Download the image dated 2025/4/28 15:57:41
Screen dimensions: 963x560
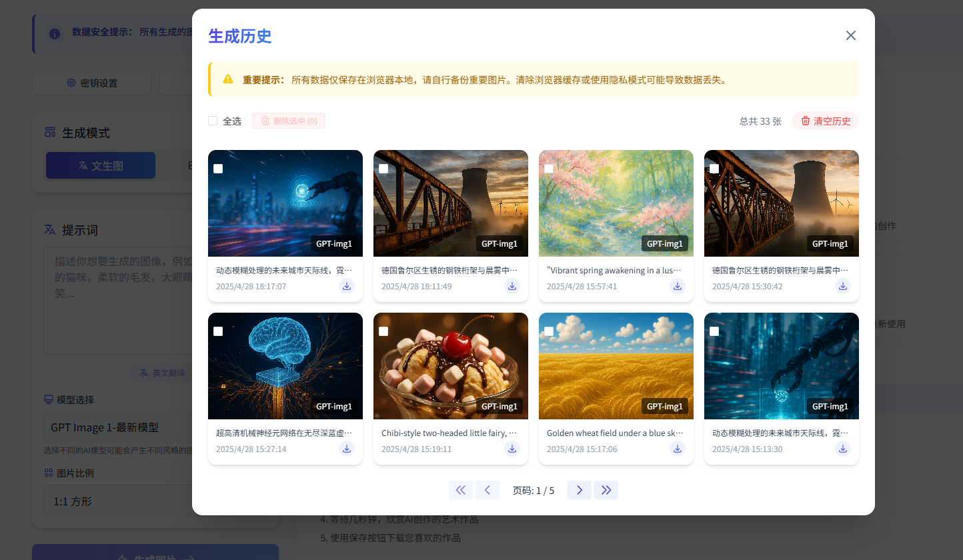678,286
